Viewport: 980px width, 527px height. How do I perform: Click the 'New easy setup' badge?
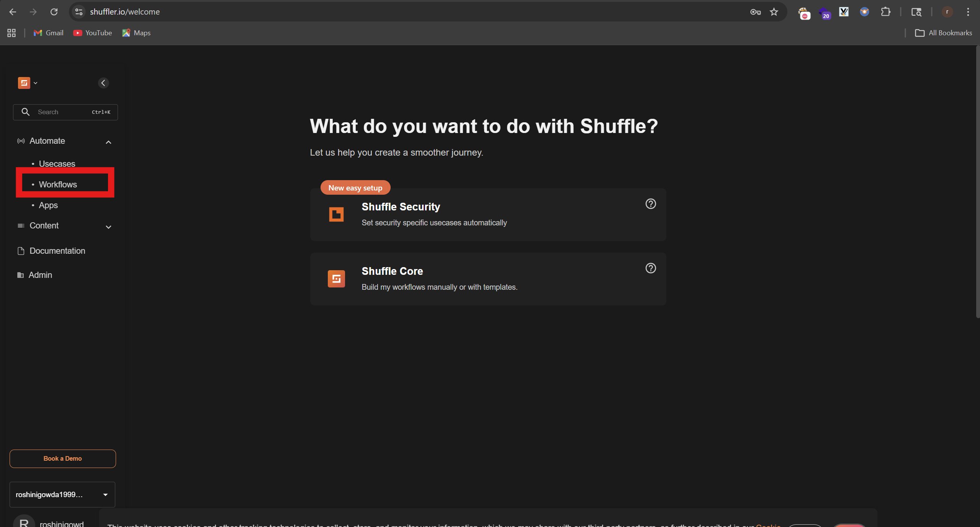(x=355, y=188)
